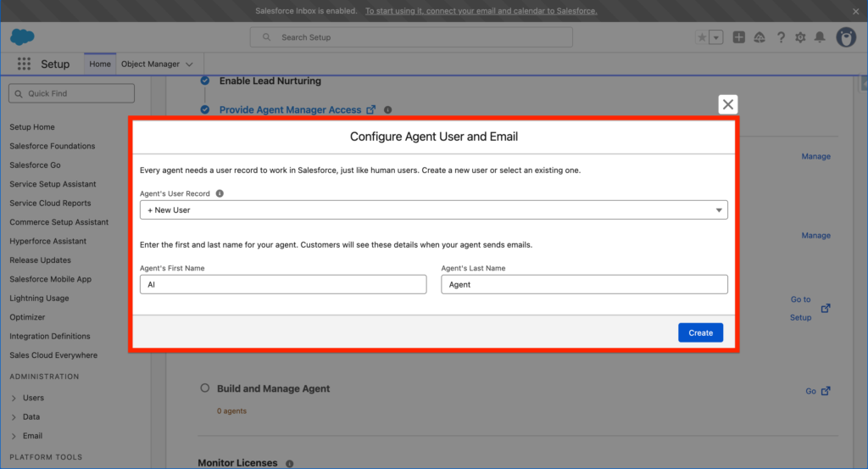Open the Trailhead guidance icon
868x469 pixels.
pyautogui.click(x=759, y=37)
